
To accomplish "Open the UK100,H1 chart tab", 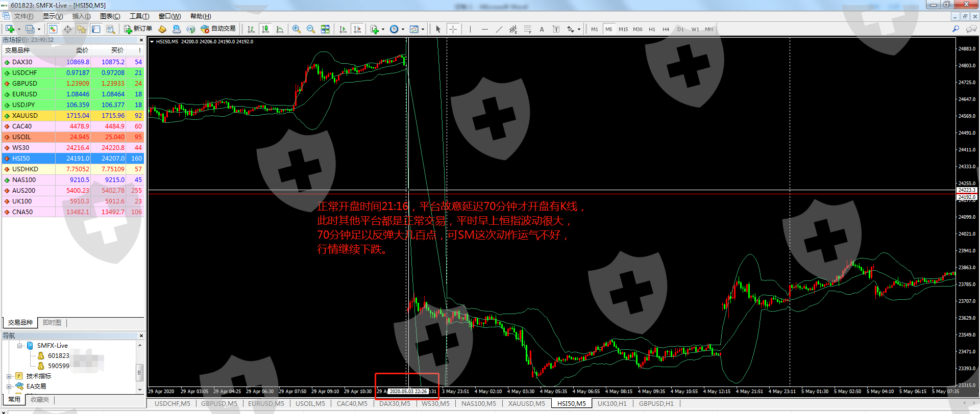I will tap(612, 404).
